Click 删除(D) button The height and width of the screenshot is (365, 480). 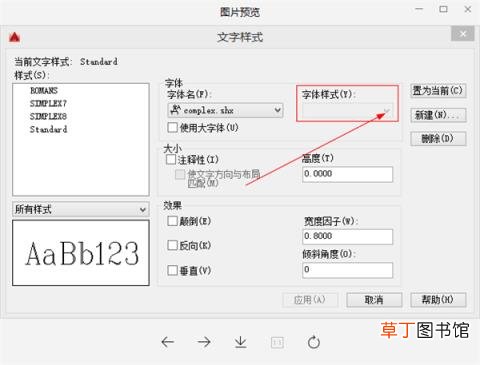click(438, 139)
